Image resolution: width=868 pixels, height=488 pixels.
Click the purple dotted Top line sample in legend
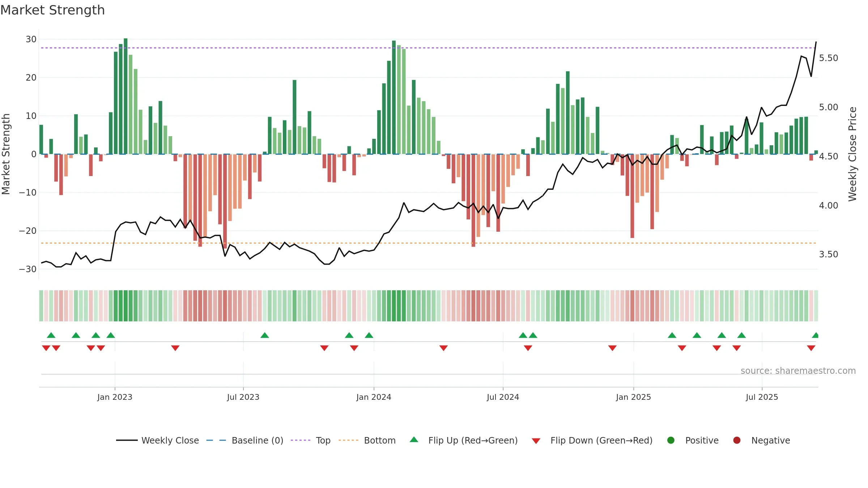[x=301, y=440]
